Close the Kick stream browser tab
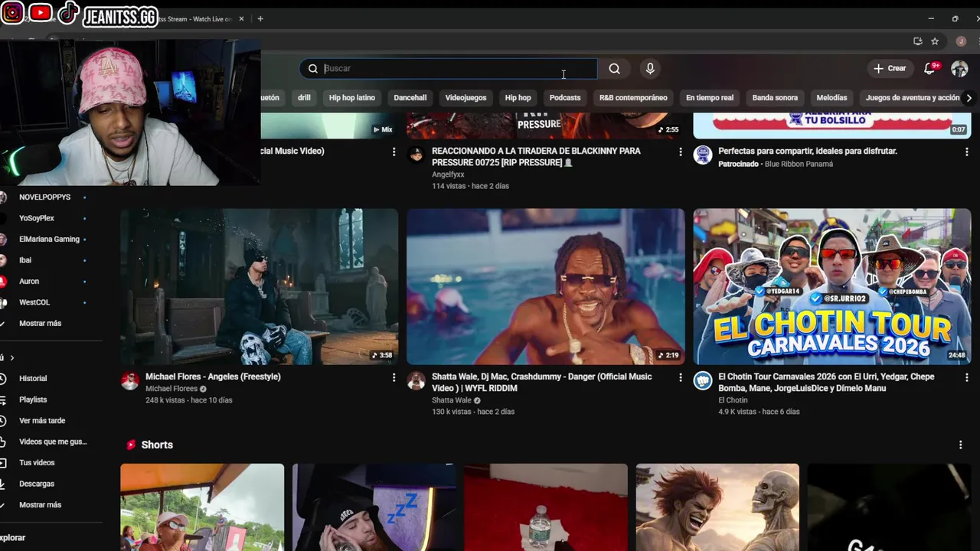 pyautogui.click(x=242, y=19)
